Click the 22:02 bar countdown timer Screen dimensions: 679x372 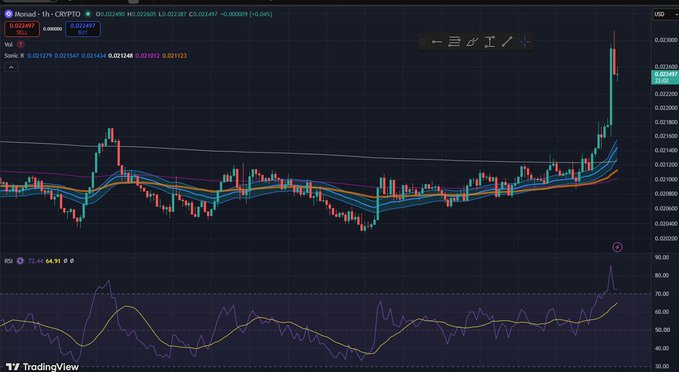pyautogui.click(x=661, y=81)
